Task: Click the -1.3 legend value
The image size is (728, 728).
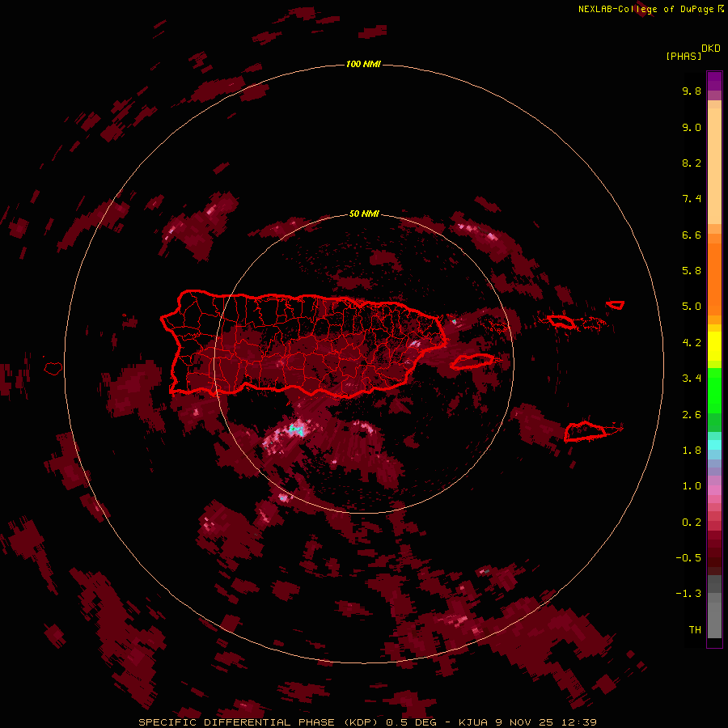Action: pyautogui.click(x=688, y=594)
